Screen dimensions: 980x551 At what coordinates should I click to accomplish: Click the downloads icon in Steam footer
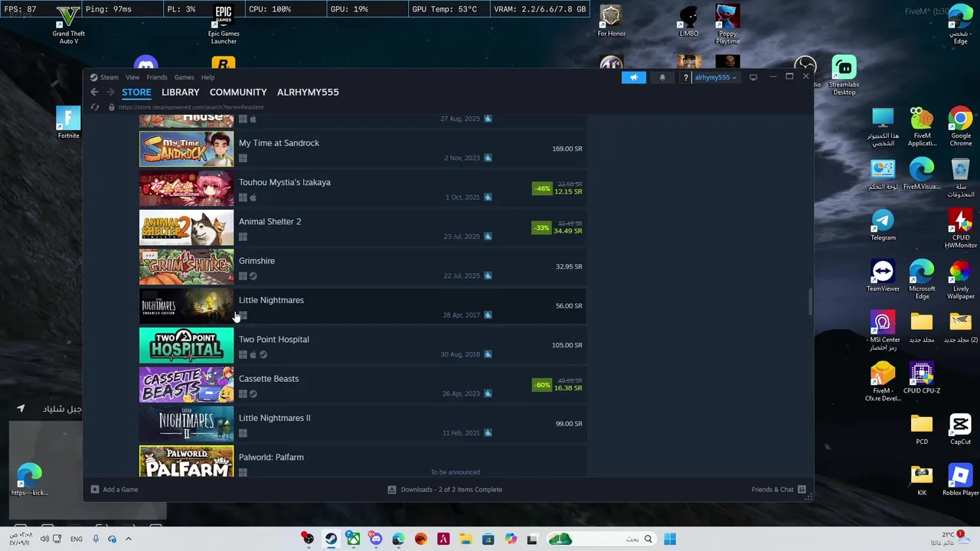coord(392,489)
